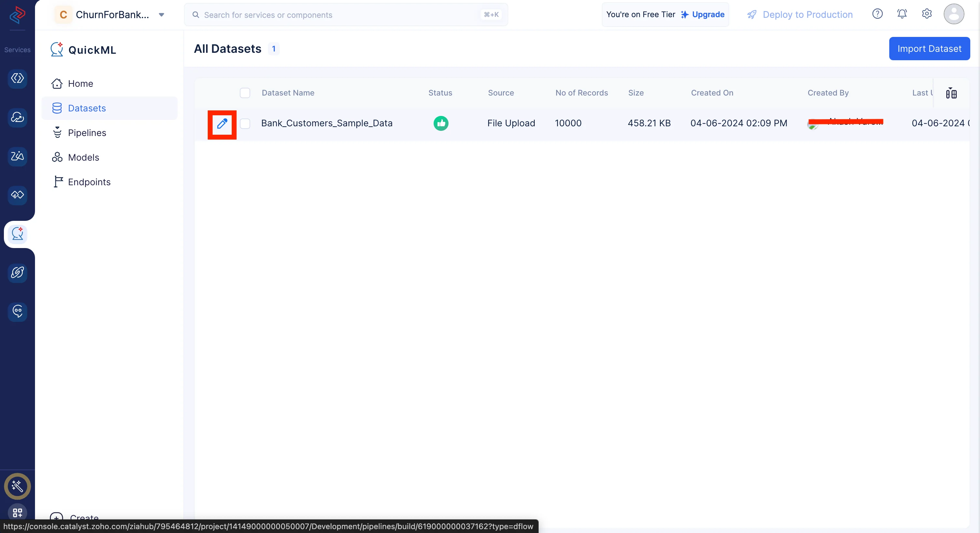The width and height of the screenshot is (980, 533).
Task: Open Endpoints in the sidebar
Action: [x=89, y=182]
